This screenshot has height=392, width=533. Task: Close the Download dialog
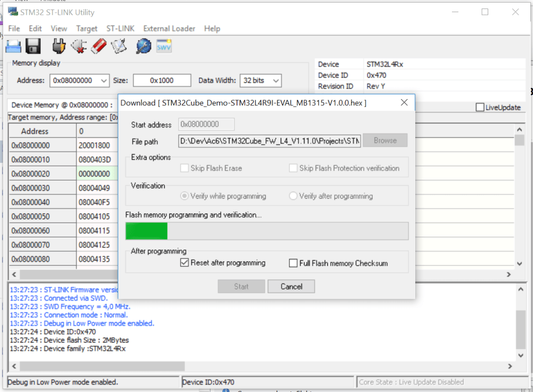click(x=404, y=102)
